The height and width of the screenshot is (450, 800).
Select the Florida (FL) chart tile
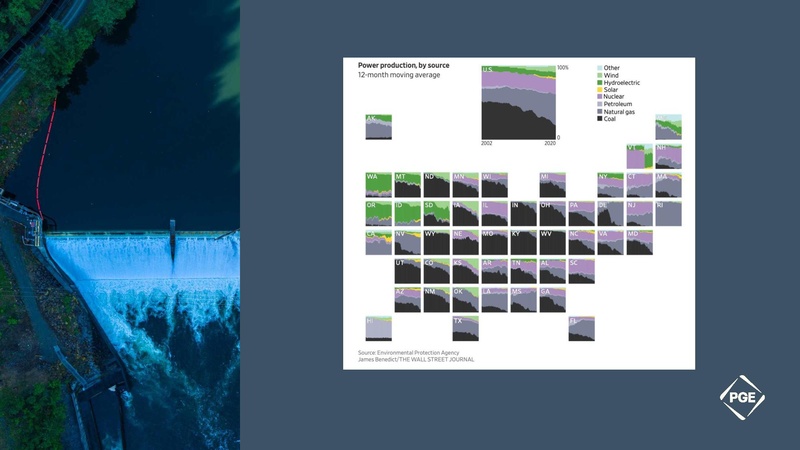[x=580, y=328]
